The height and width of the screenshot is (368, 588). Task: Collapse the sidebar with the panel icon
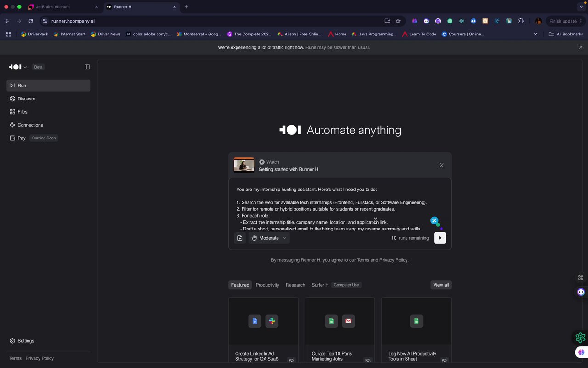(x=87, y=67)
